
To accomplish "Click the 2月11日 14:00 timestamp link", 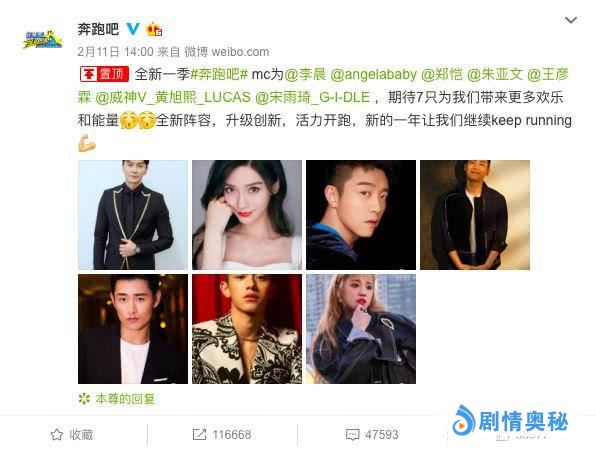I will click(x=115, y=52).
